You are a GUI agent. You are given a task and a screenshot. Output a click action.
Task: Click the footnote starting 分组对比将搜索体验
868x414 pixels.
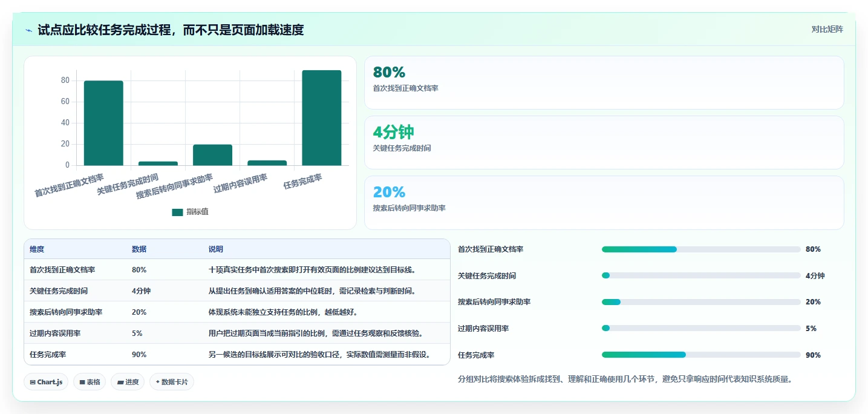[x=625, y=379]
